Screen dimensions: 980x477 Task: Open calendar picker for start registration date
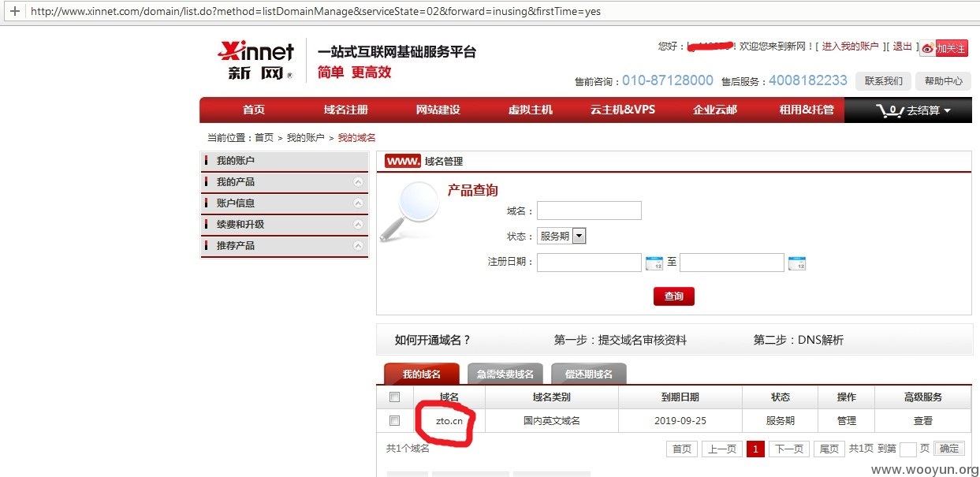654,263
